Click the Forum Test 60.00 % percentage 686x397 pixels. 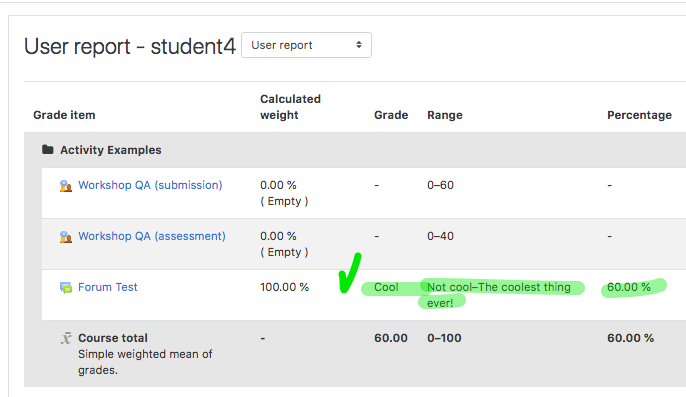629,287
